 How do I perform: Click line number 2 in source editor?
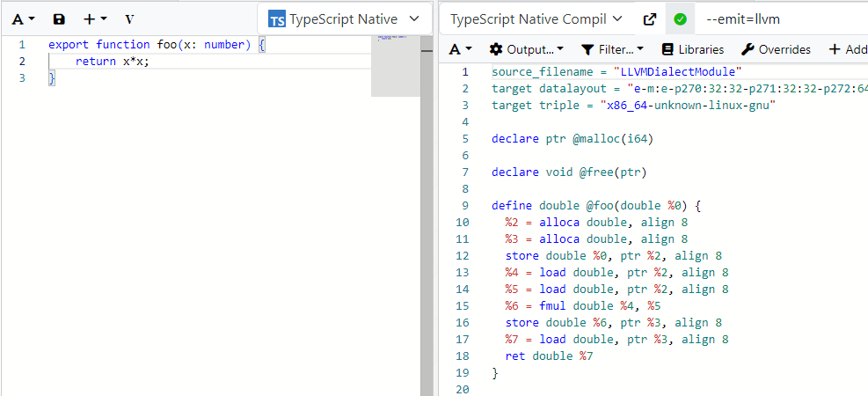pos(22,61)
